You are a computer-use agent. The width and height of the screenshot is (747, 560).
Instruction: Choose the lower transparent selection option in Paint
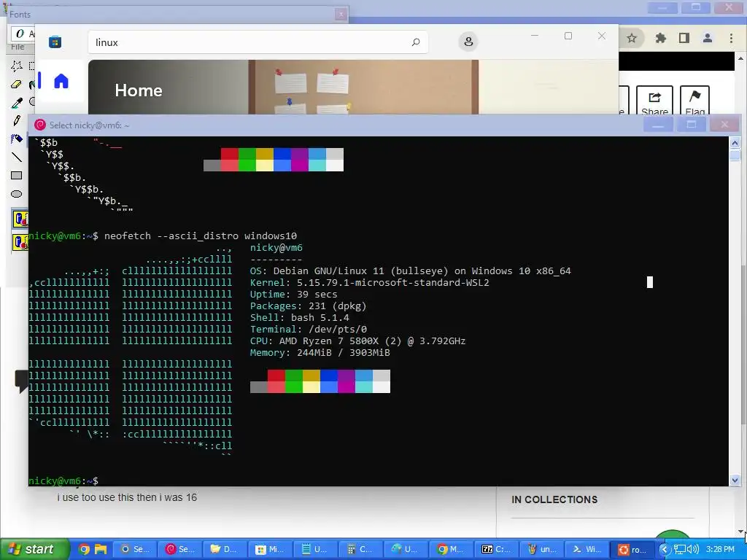point(20,242)
